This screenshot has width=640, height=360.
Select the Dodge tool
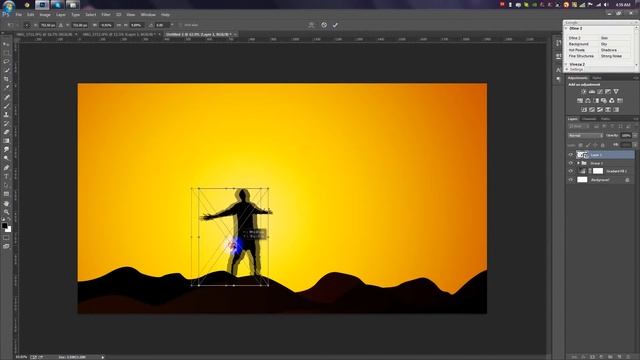click(x=6, y=158)
